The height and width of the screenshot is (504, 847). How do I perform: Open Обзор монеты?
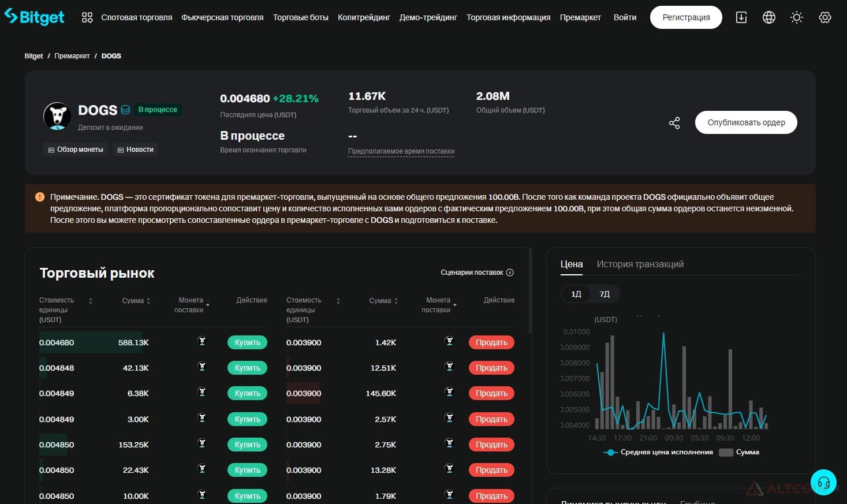(x=76, y=150)
